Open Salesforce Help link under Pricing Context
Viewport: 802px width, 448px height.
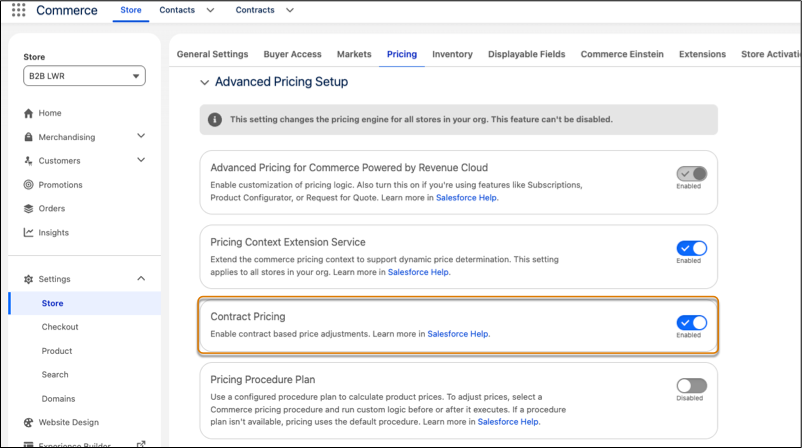click(x=418, y=272)
